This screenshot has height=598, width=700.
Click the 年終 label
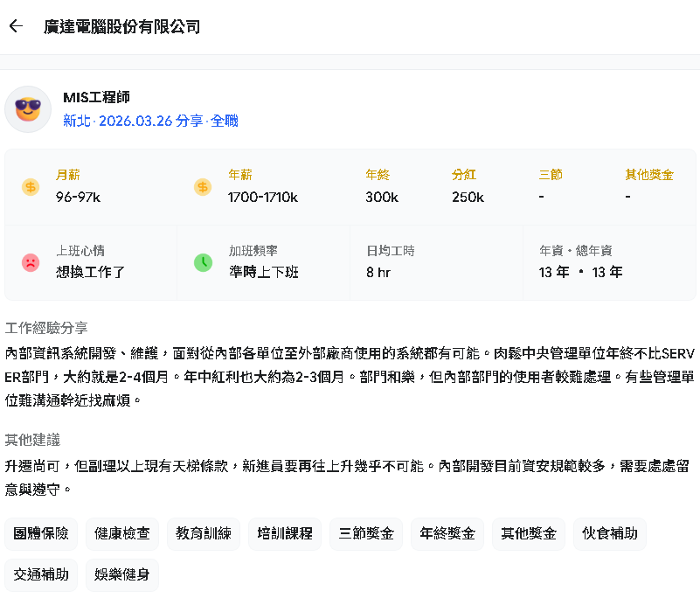point(378,175)
